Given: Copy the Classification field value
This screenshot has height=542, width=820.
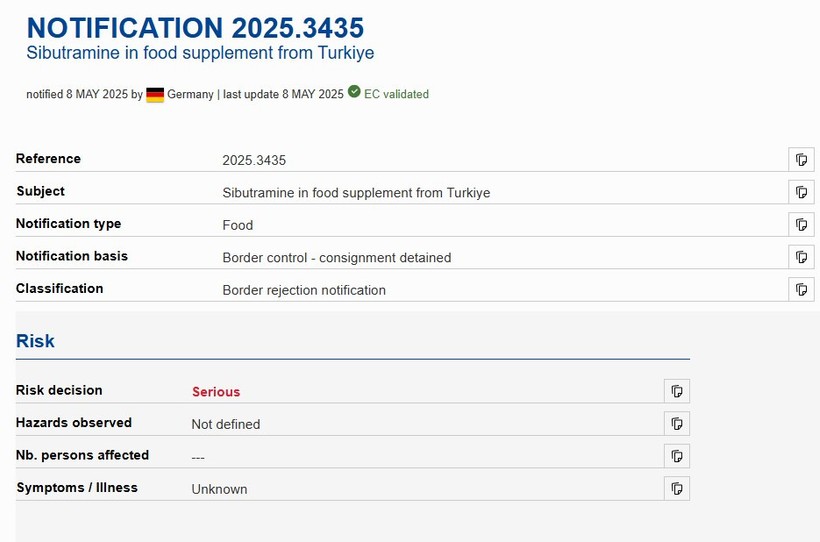Looking at the screenshot, I should [x=801, y=290].
